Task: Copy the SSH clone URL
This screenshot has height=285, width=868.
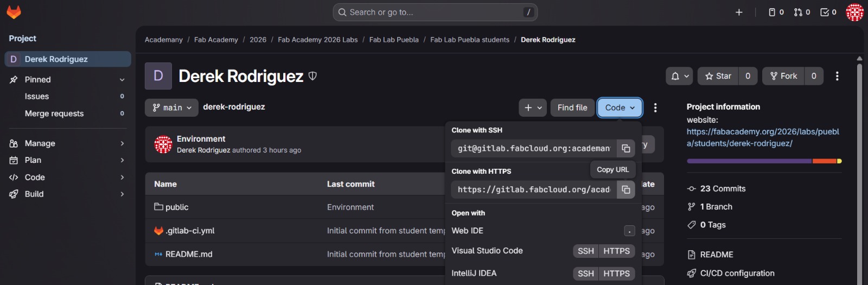Action: [x=626, y=148]
